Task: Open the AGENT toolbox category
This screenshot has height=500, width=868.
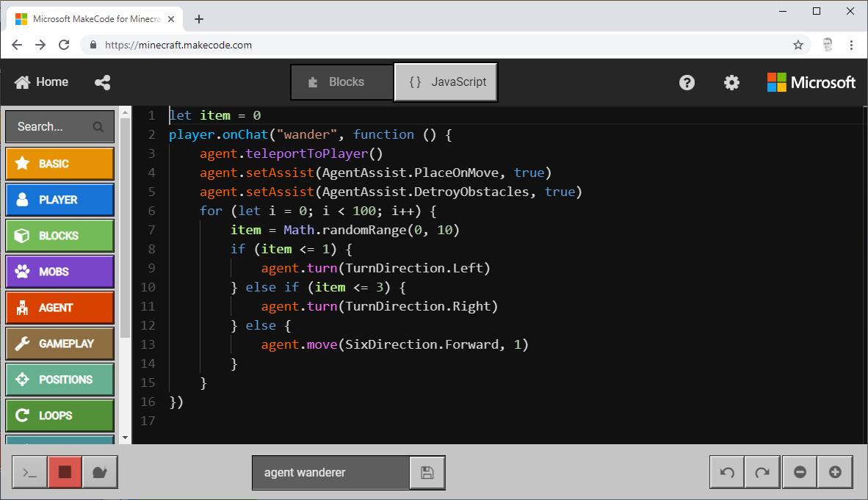Action: pyautogui.click(x=59, y=308)
